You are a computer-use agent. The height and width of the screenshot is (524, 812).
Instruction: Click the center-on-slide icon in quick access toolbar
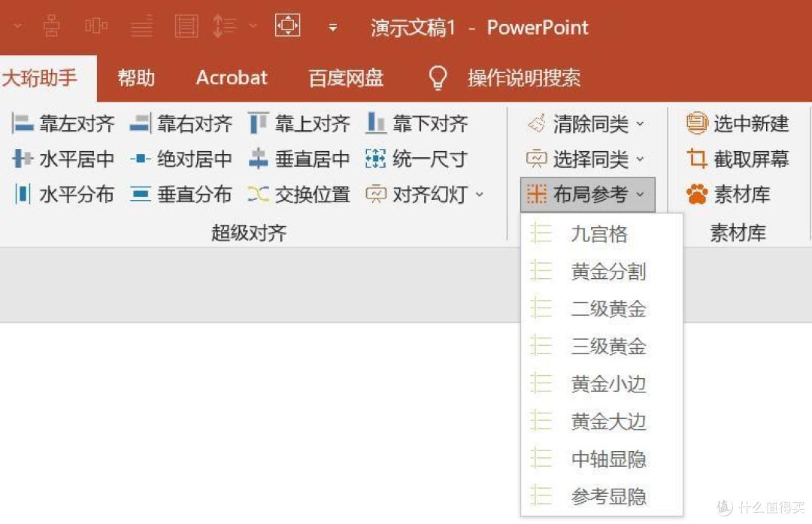(x=287, y=26)
